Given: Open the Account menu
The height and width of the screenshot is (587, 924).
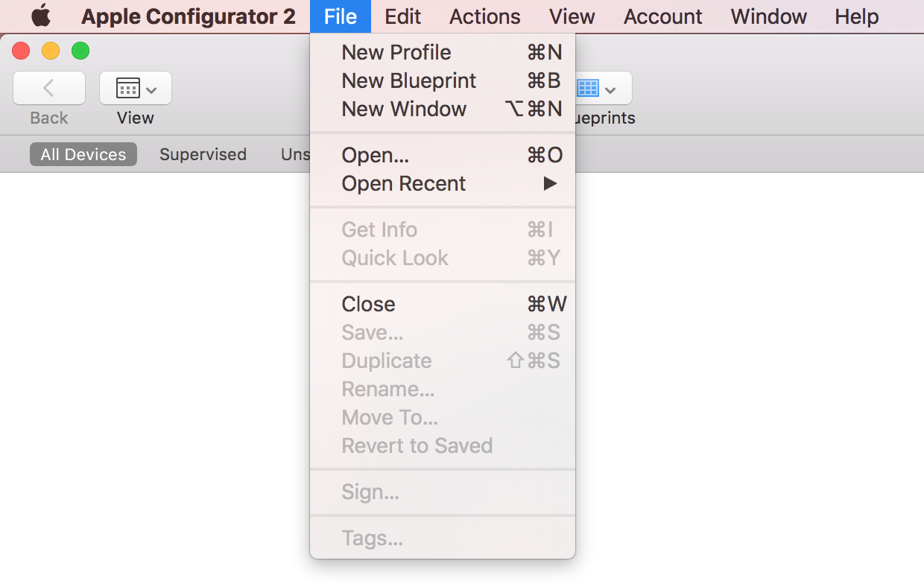Looking at the screenshot, I should (x=663, y=16).
